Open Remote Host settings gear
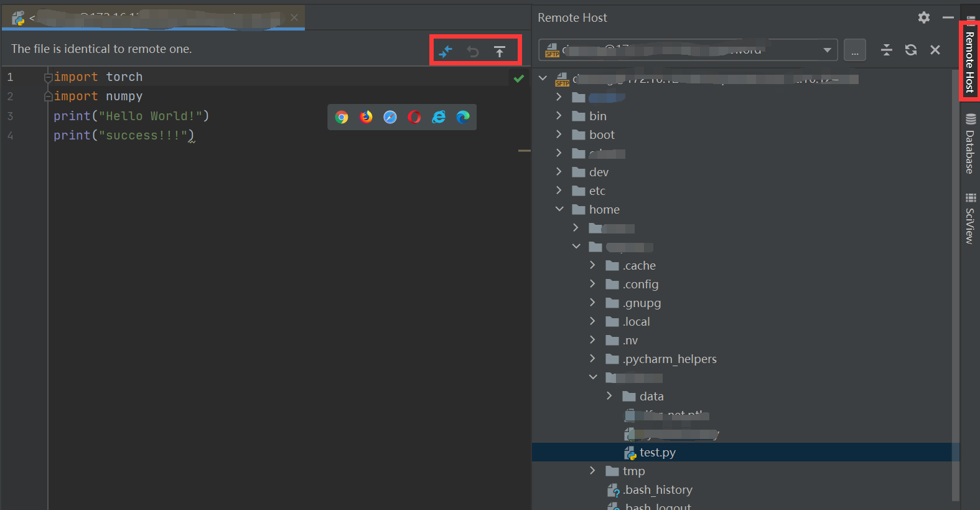The width and height of the screenshot is (980, 510). 924,17
